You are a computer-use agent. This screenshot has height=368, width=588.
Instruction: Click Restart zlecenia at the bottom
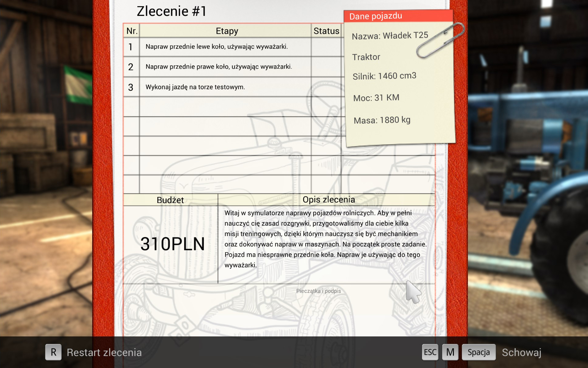tap(104, 352)
